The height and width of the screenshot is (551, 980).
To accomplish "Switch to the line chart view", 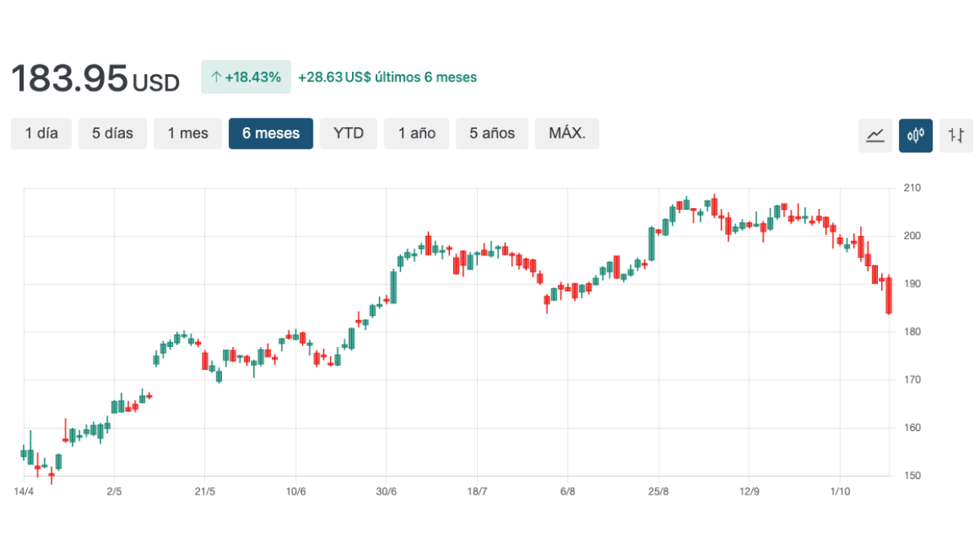I will click(875, 135).
